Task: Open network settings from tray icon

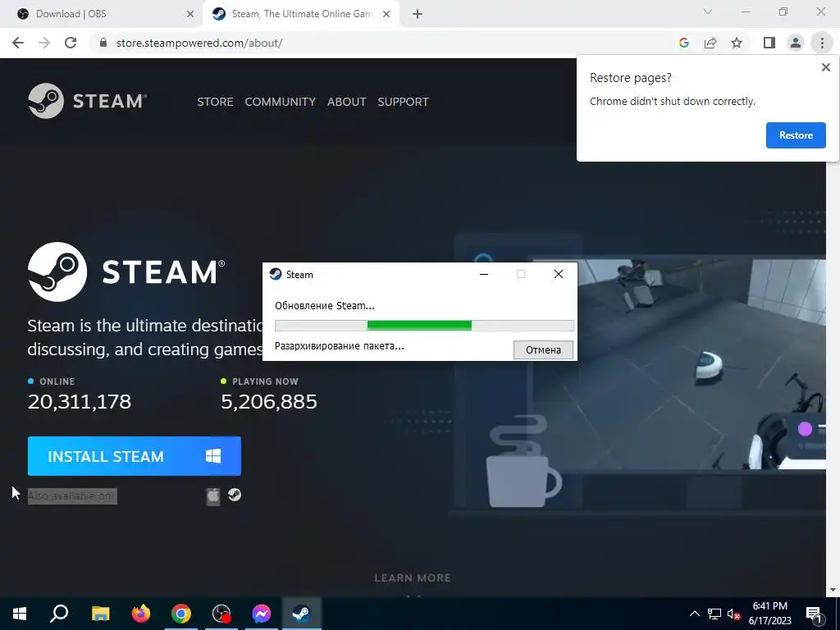Action: pos(714,614)
